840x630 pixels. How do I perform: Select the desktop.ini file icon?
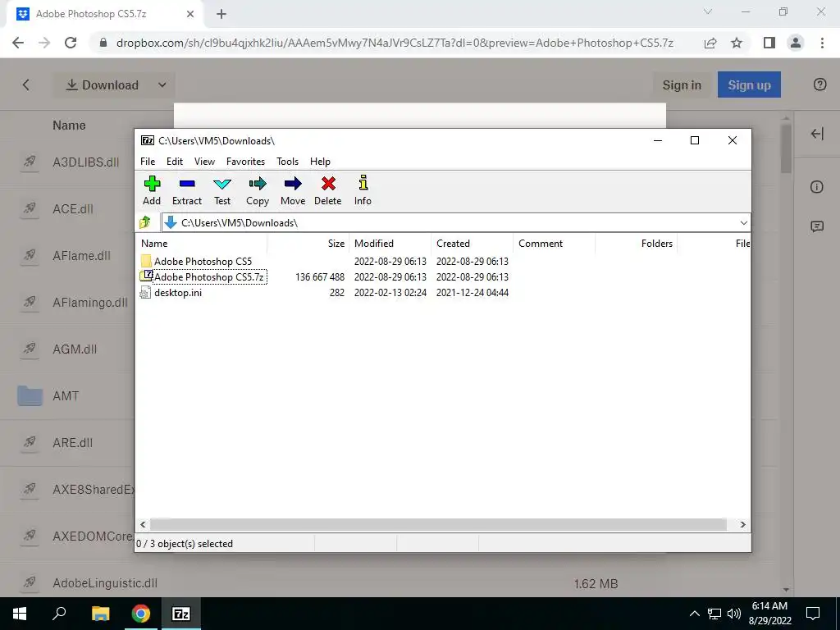pos(145,293)
